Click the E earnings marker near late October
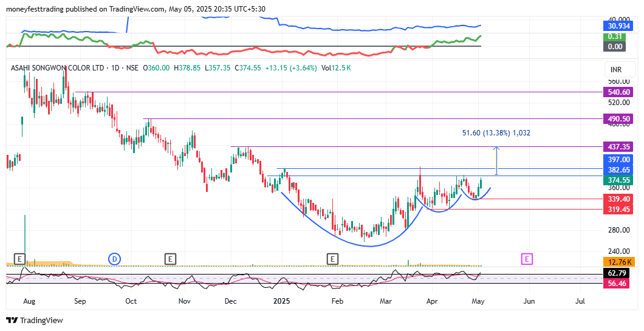Image resolution: width=644 pixels, height=331 pixels. click(170, 259)
